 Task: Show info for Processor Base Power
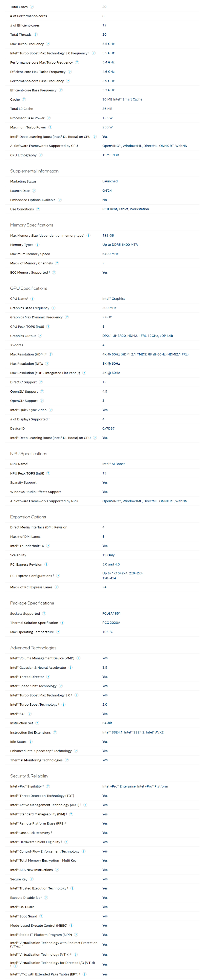[49, 118]
